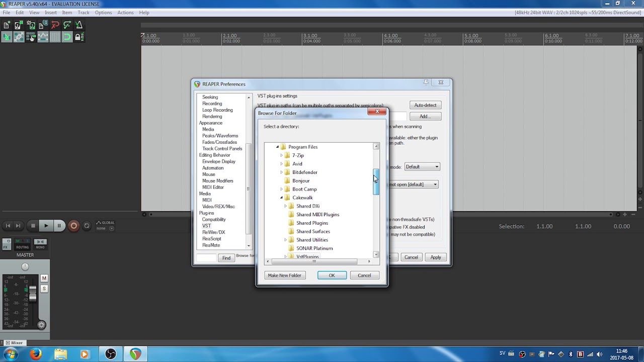
Task: Click the red Undo toolbar icon
Action: pos(55,25)
